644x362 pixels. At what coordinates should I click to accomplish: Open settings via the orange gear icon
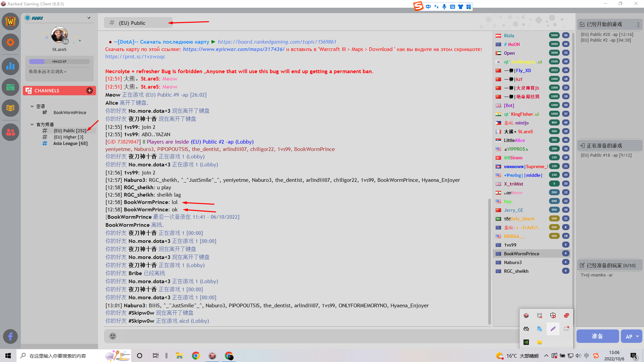[x=10, y=43]
